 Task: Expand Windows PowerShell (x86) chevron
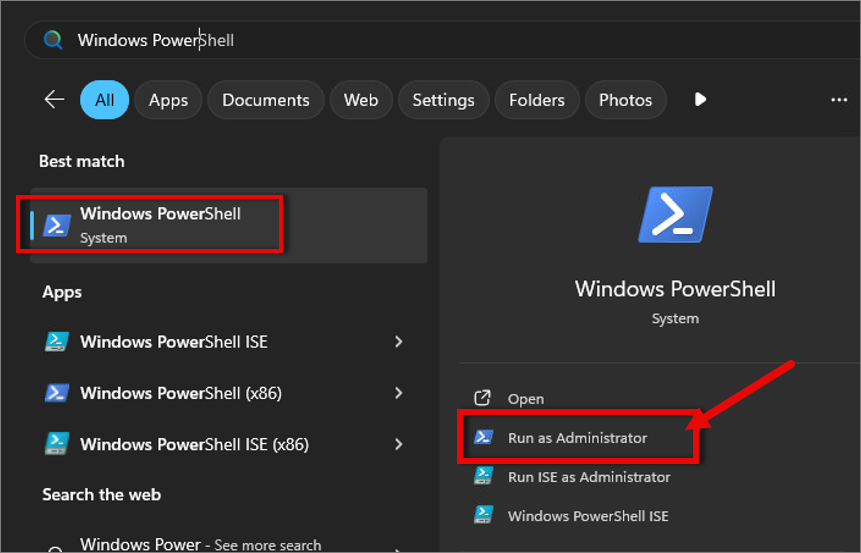398,393
